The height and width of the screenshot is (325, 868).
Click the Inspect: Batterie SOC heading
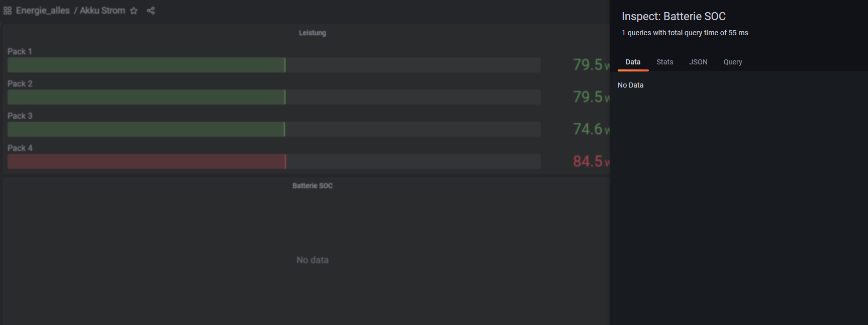pyautogui.click(x=673, y=16)
